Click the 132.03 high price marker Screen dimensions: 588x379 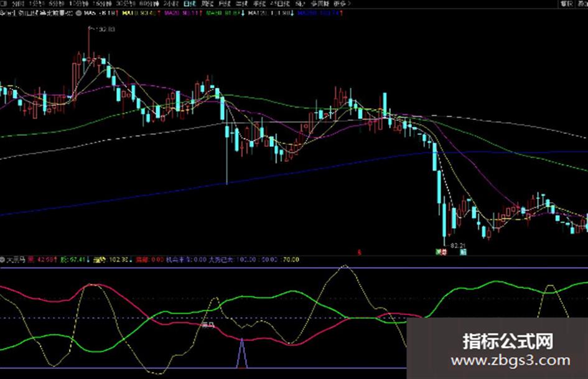tap(105, 29)
